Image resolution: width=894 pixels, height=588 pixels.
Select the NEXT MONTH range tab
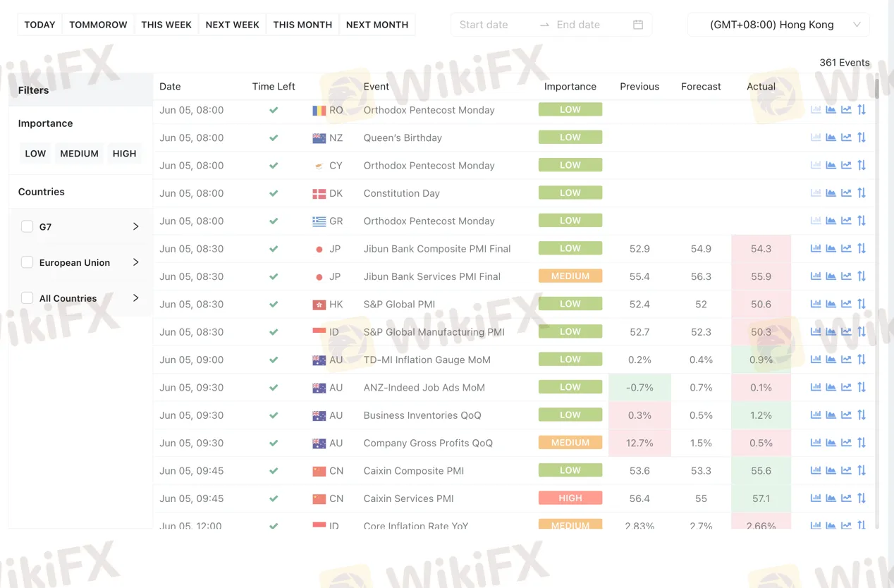click(x=377, y=25)
